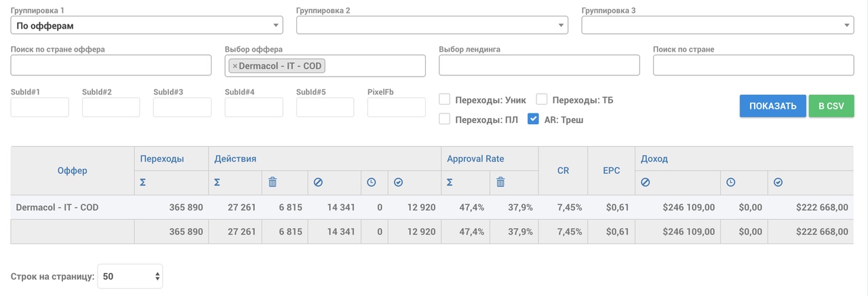This screenshot has height=296, width=868.
Task: Open the Группировка 2 dropdown
Action: pos(432,25)
